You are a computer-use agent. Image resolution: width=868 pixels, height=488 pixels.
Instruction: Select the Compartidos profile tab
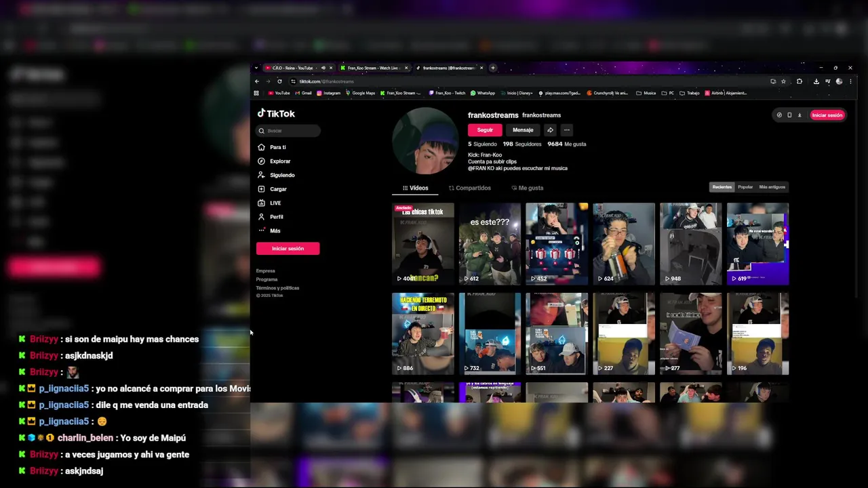pos(469,188)
